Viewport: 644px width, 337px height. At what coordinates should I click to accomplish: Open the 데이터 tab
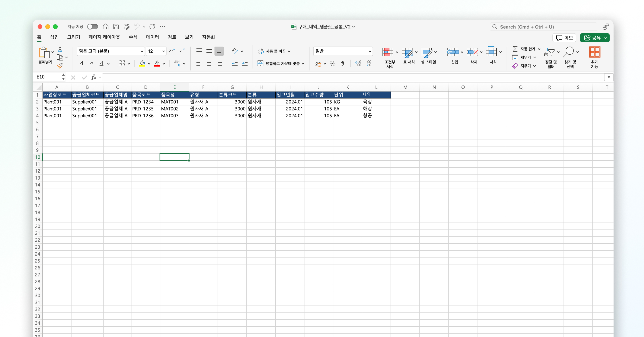pyautogui.click(x=152, y=37)
